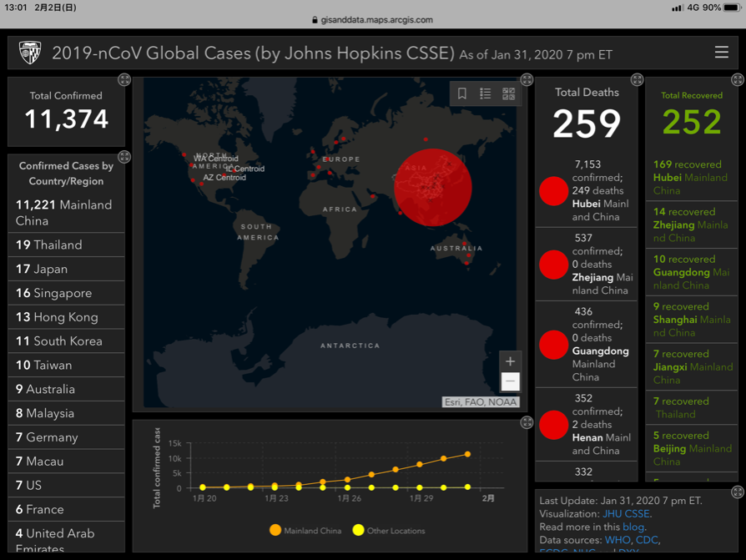Select the 169 recovered Hubei entry
This screenshot has width=746, height=560.
(692, 178)
